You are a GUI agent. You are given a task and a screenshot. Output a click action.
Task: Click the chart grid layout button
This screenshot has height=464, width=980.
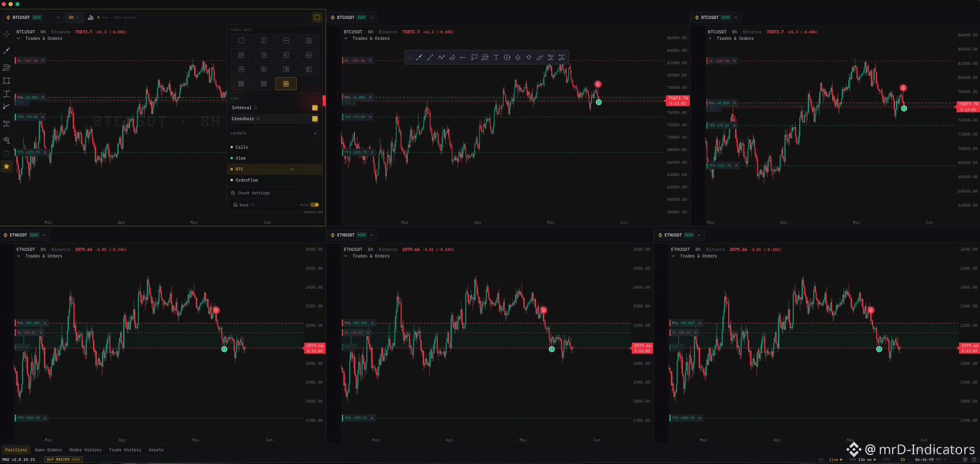[317, 17]
